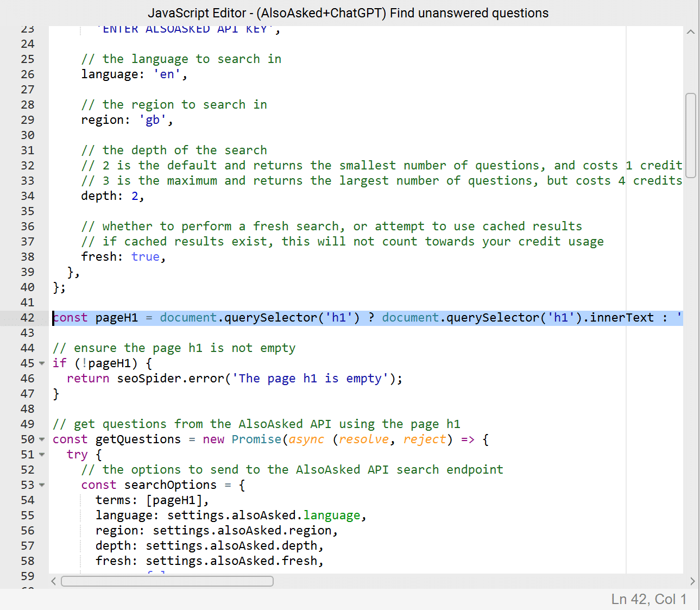700x610 pixels.
Task: Click the comment "// ensure the page h1 is not empty"
Action: click(x=174, y=348)
